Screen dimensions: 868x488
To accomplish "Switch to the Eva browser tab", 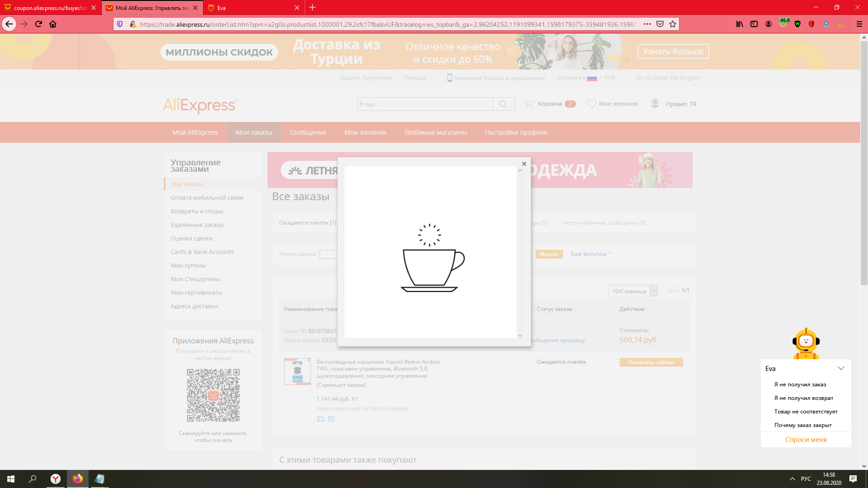I will pyautogui.click(x=254, y=8).
